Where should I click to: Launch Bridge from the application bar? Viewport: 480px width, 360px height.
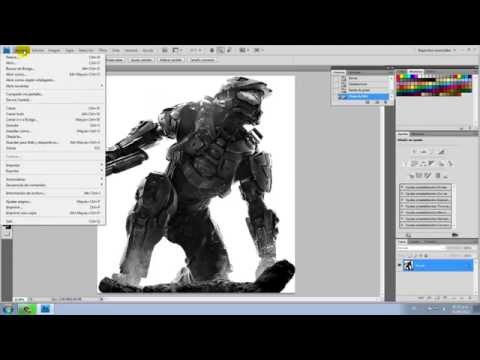point(164,50)
